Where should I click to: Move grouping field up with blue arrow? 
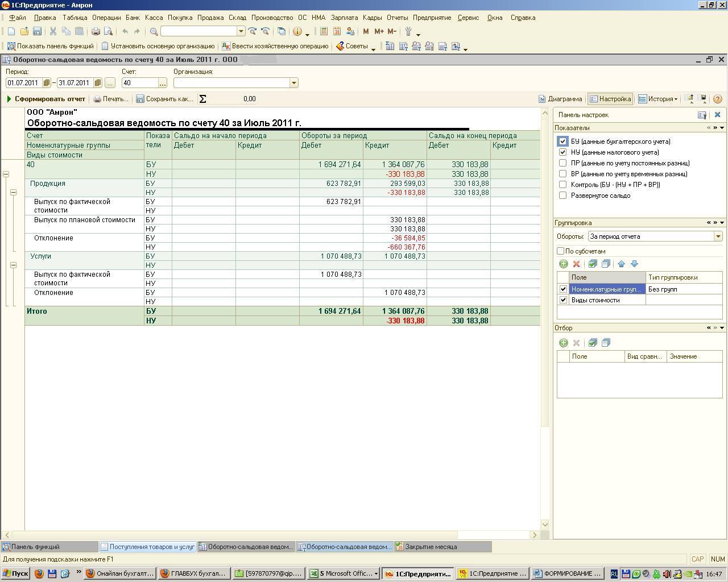pos(621,264)
